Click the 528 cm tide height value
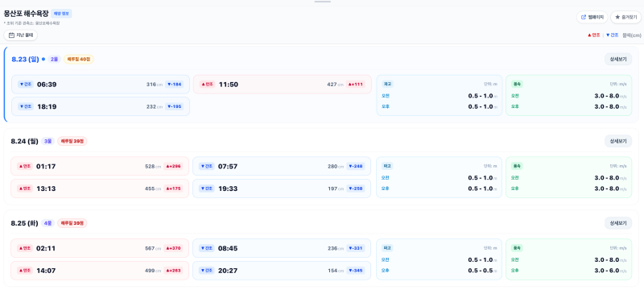This screenshot has height=290, width=644. pos(153,167)
